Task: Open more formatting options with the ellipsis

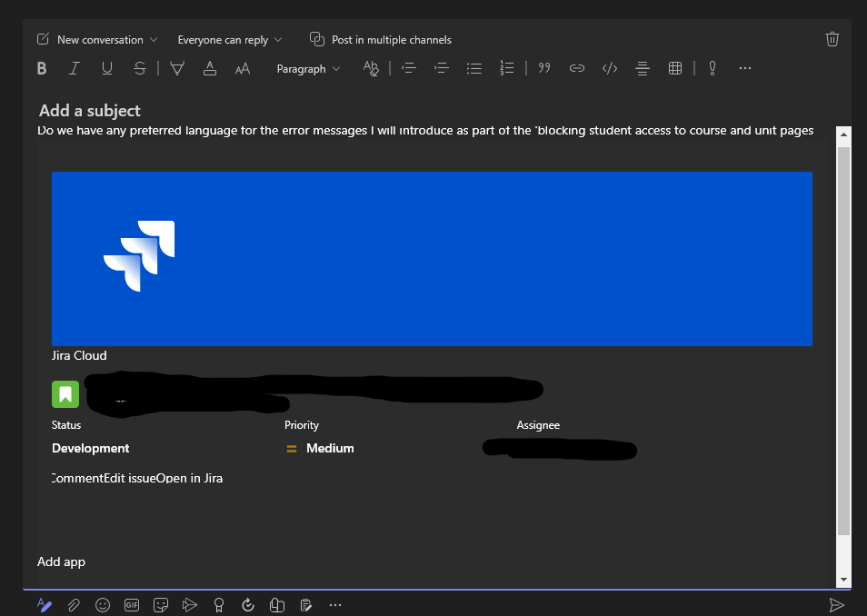Action: pyautogui.click(x=744, y=68)
